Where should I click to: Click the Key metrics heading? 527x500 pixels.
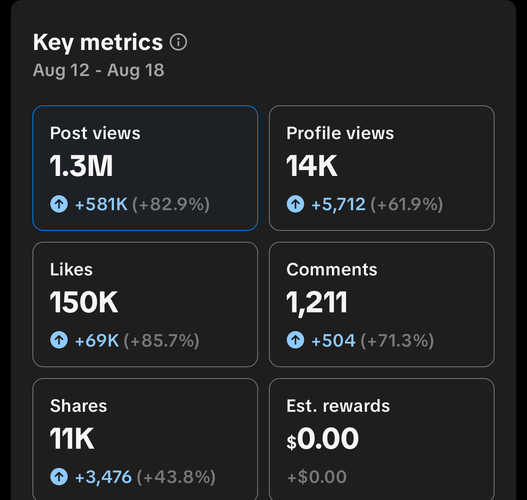[x=98, y=43]
